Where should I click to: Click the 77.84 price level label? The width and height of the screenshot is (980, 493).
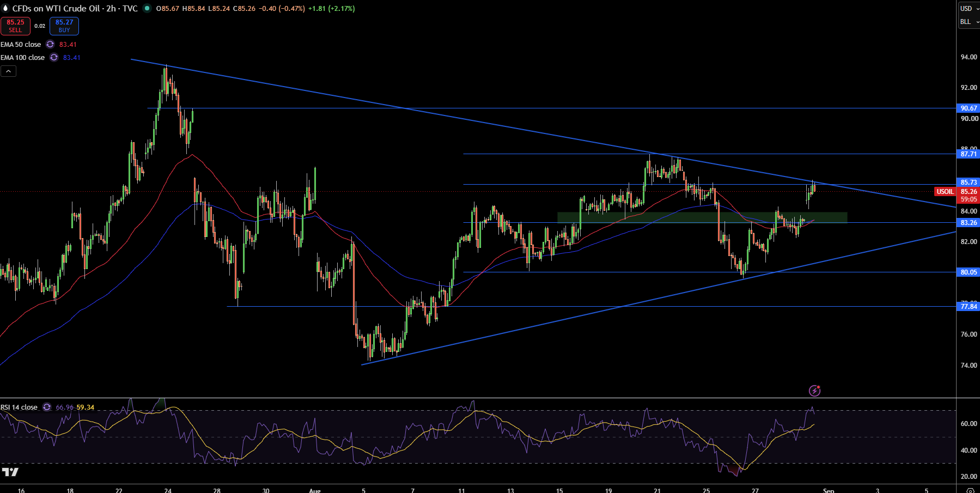pos(969,307)
